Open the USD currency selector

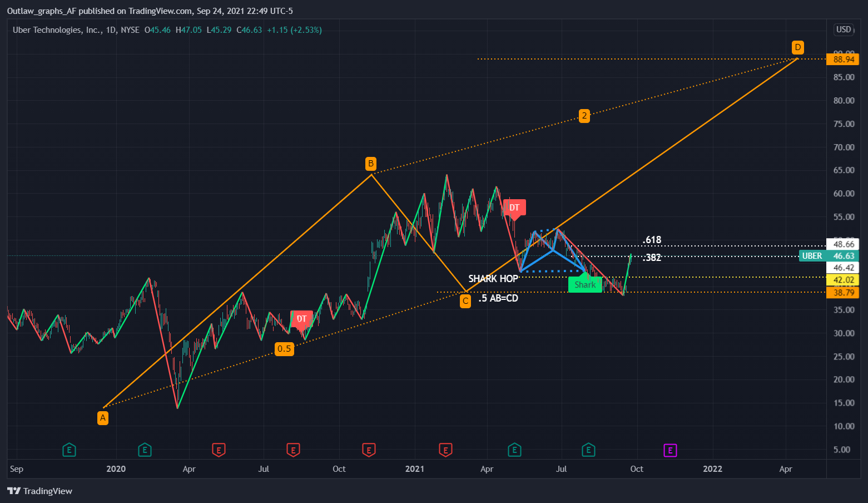(x=844, y=29)
